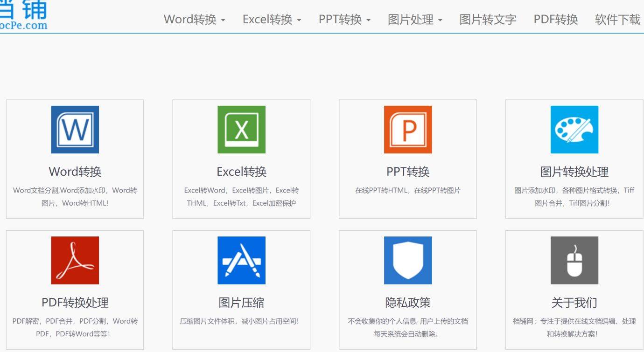Click the DocPe.com site logo
This screenshot has width=644, height=352.
click(23, 15)
